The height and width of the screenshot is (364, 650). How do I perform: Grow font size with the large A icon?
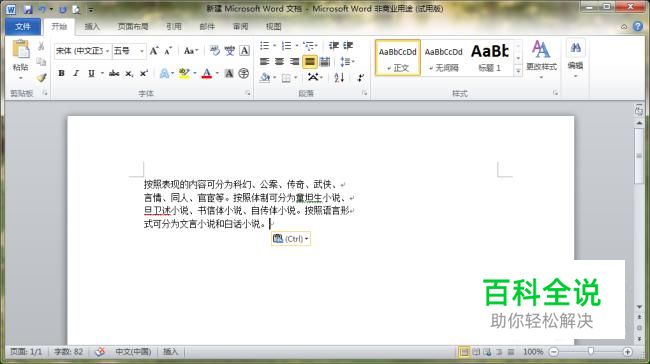coord(154,51)
